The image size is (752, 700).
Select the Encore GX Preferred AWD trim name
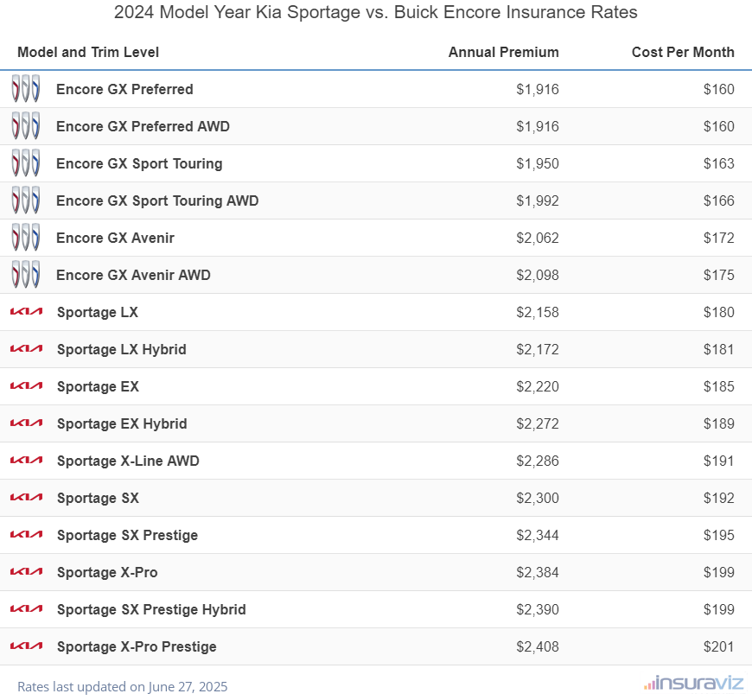pyautogui.click(x=143, y=126)
